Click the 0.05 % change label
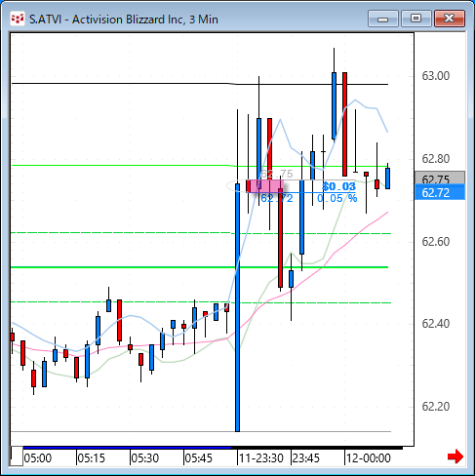475x476 pixels. click(336, 198)
